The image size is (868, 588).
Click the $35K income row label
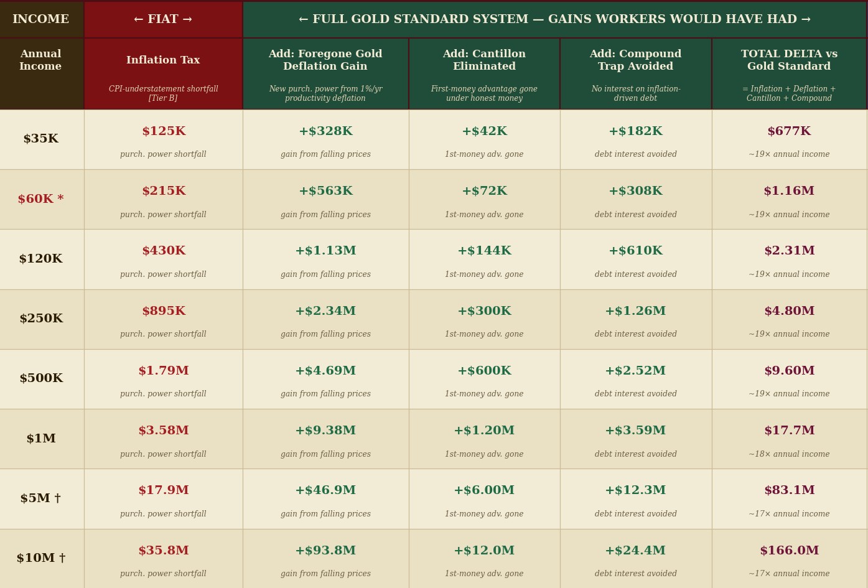point(41,139)
